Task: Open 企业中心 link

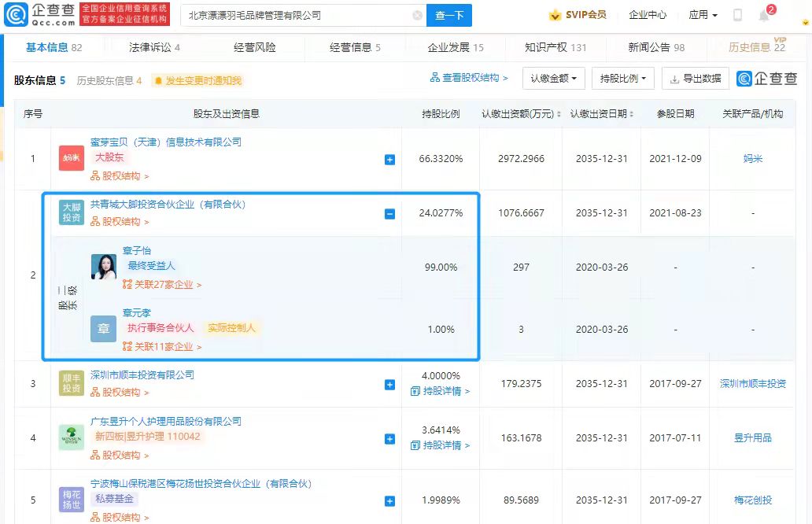Action: click(648, 15)
